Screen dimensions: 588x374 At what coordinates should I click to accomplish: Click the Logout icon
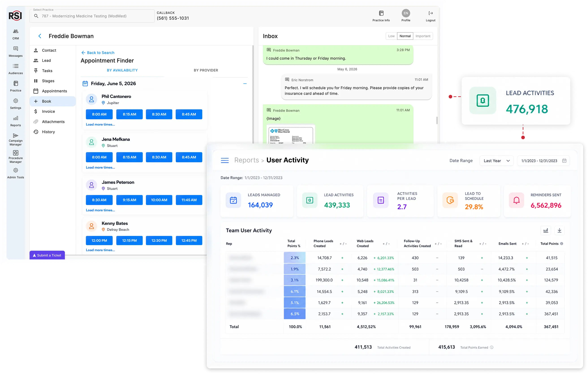pyautogui.click(x=431, y=13)
